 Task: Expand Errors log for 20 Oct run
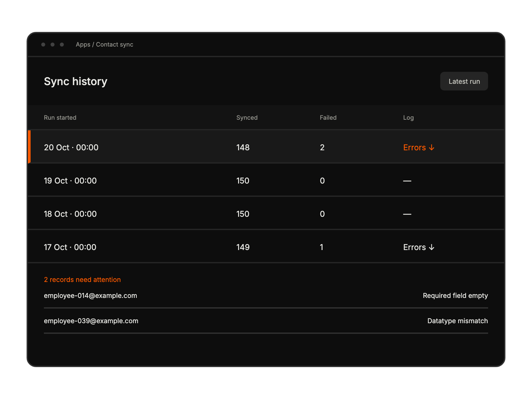(x=419, y=147)
